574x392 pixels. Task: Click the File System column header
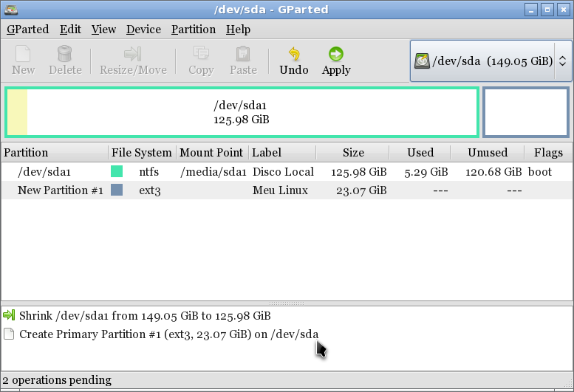coord(141,153)
